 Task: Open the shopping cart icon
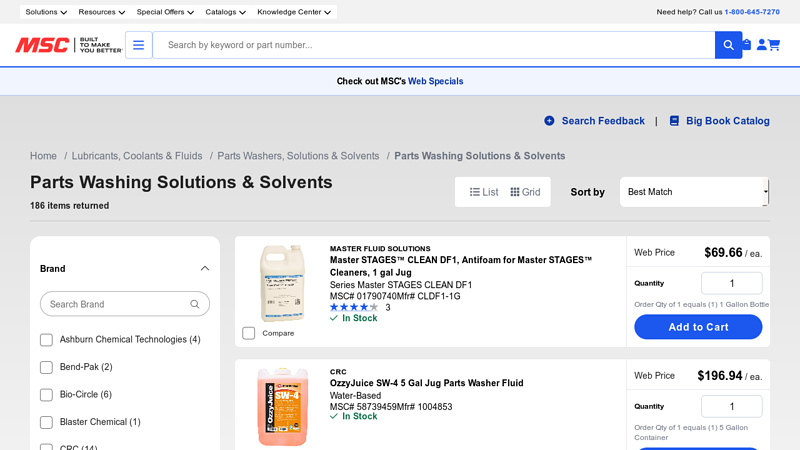click(x=774, y=45)
